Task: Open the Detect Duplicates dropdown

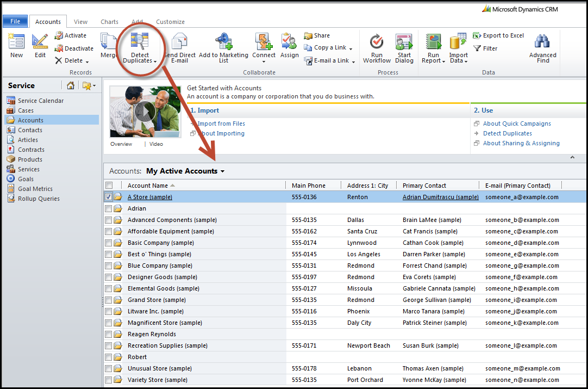Action: coord(155,61)
